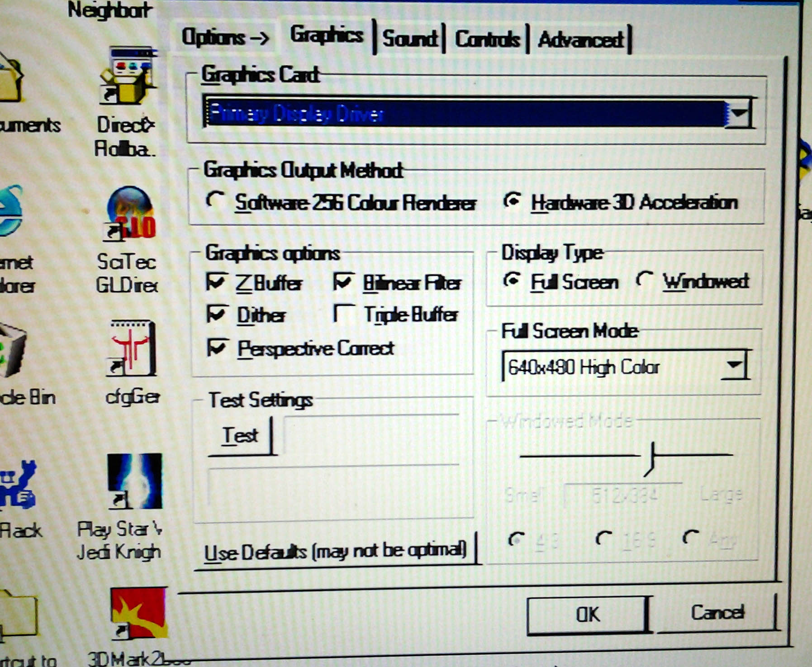Image resolution: width=812 pixels, height=667 pixels.
Task: Switch to the Sound tab
Action: pos(410,39)
